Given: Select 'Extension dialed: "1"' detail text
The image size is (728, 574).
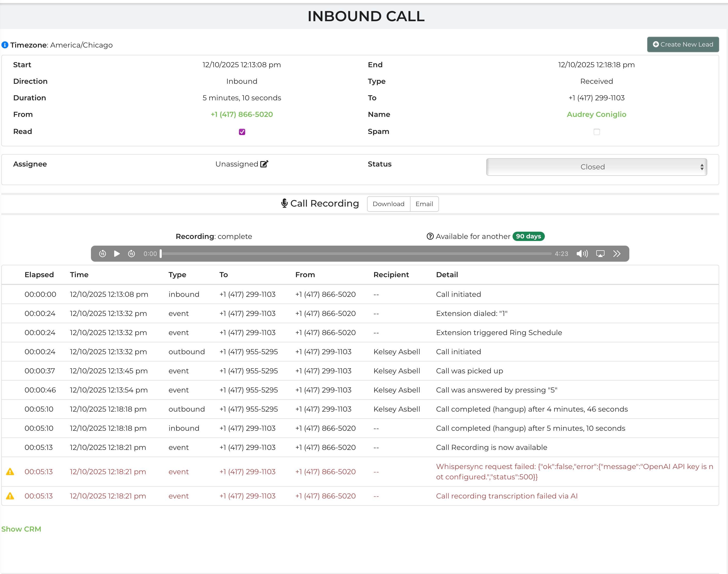Looking at the screenshot, I should click(x=471, y=314).
